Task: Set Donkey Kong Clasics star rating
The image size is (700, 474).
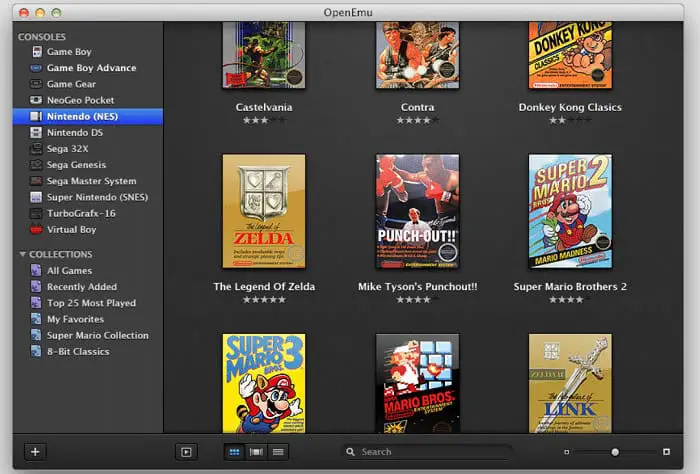Action: [x=570, y=120]
